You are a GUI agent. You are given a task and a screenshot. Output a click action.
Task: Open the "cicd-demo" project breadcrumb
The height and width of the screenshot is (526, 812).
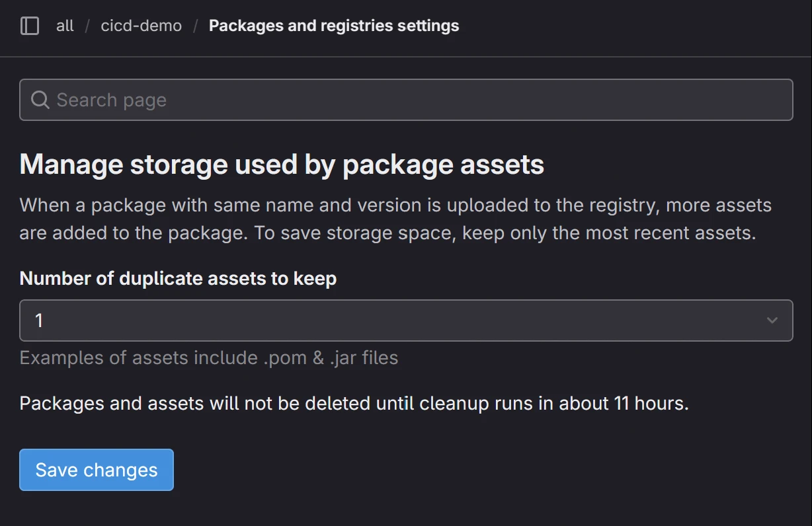(141, 26)
